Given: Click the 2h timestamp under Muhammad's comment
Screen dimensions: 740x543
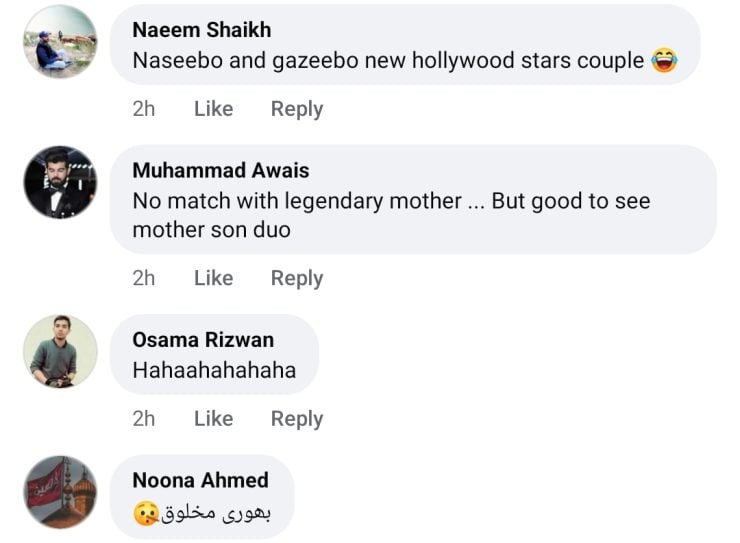Looking at the screenshot, I should pyautogui.click(x=144, y=278).
